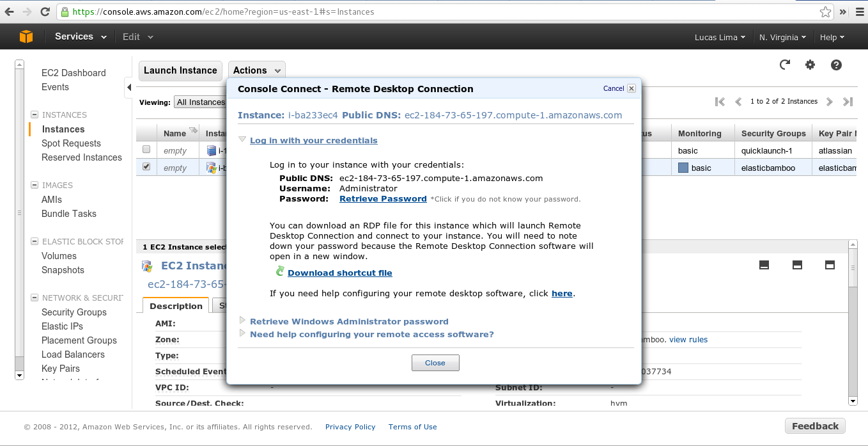The image size is (868, 446).
Task: Click the Retrieve Password link
Action: 383,198
